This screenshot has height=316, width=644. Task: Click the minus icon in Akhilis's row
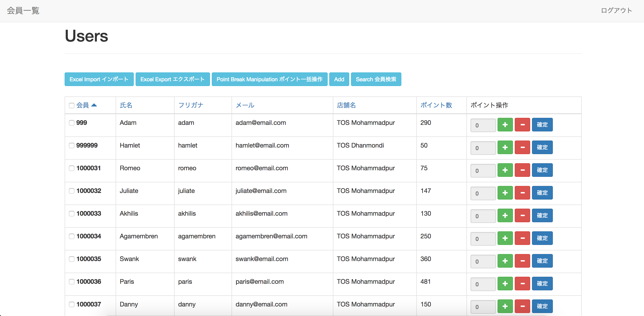click(522, 215)
